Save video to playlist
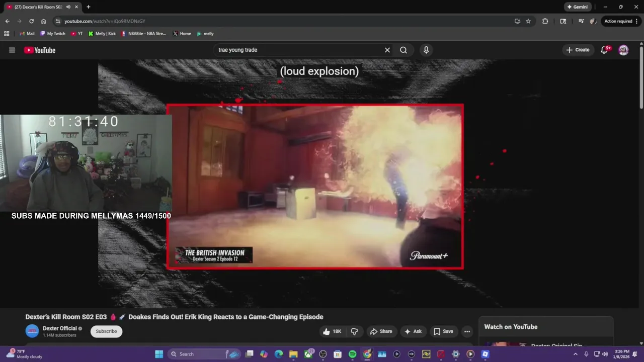Viewport: 644px width, 362px height. point(443,331)
